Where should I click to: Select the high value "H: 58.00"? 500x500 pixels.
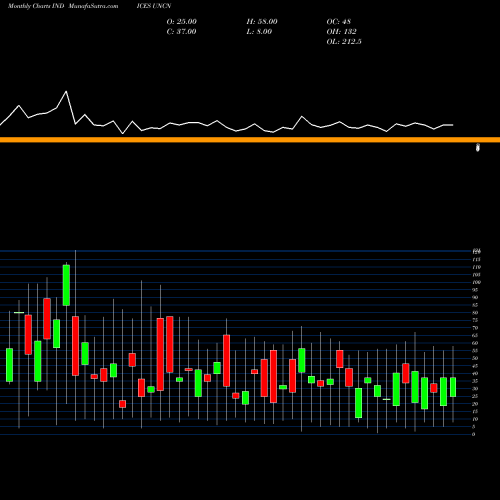click(262, 22)
